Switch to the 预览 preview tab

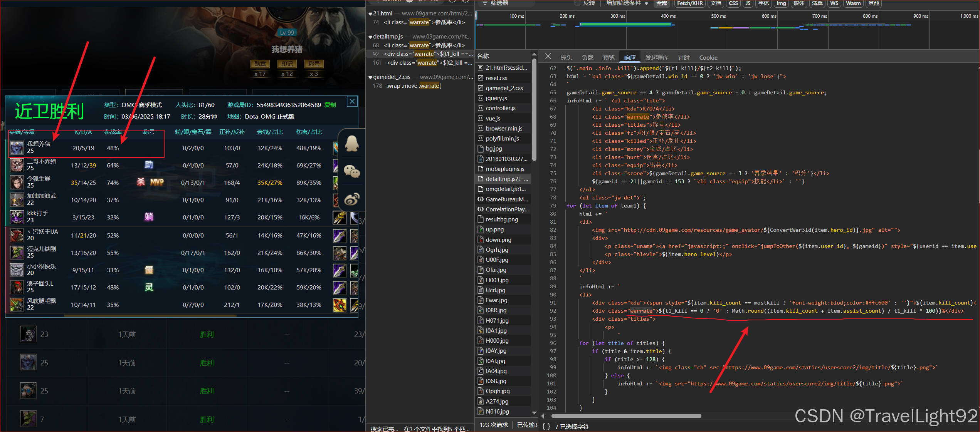click(x=609, y=57)
